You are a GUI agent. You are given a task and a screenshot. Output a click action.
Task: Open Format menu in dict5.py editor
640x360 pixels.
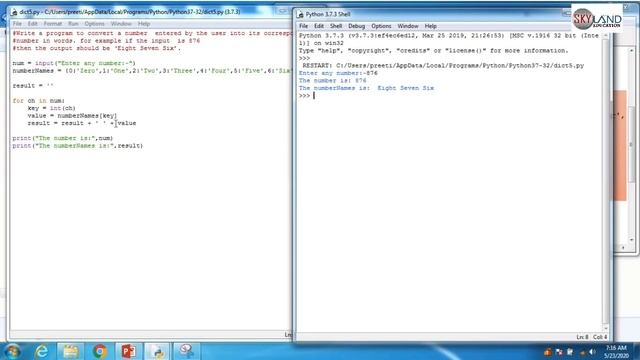tap(53, 24)
